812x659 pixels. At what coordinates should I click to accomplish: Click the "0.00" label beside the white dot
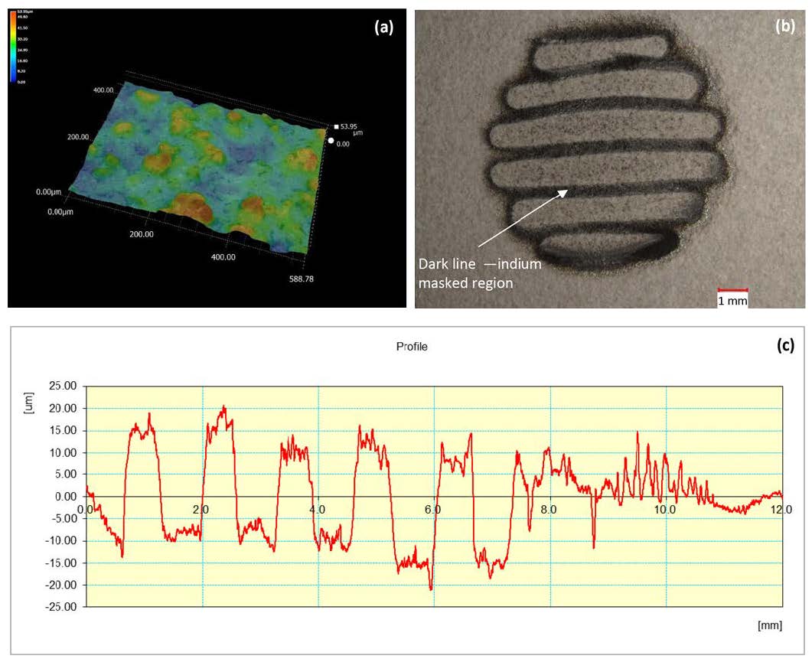(343, 144)
